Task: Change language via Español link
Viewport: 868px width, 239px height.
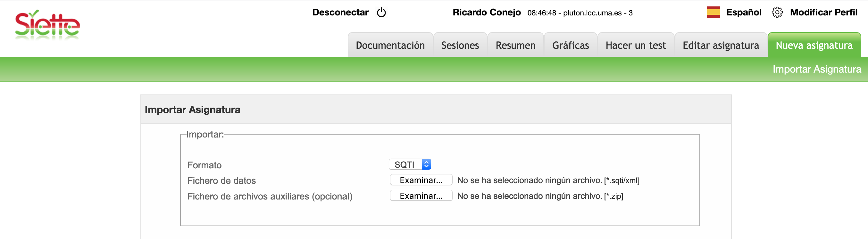Action: 743,13
